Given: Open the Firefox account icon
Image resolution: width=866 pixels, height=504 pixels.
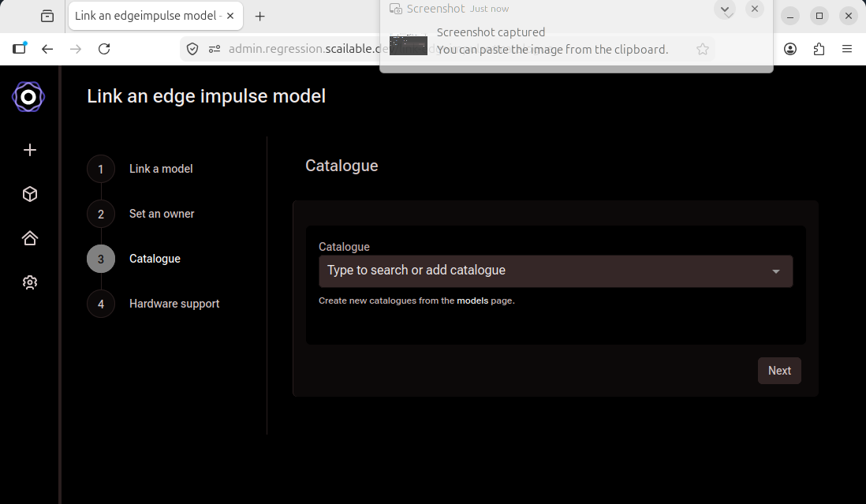Looking at the screenshot, I should (x=790, y=49).
